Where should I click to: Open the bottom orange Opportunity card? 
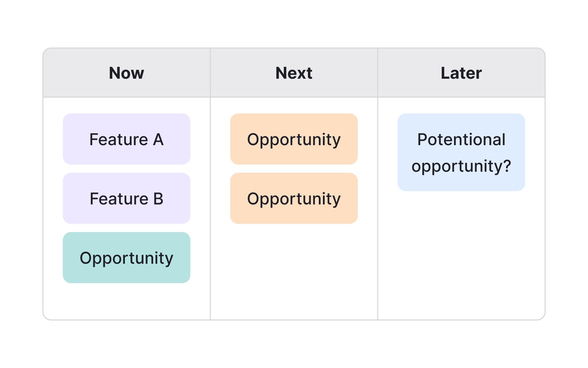294,198
